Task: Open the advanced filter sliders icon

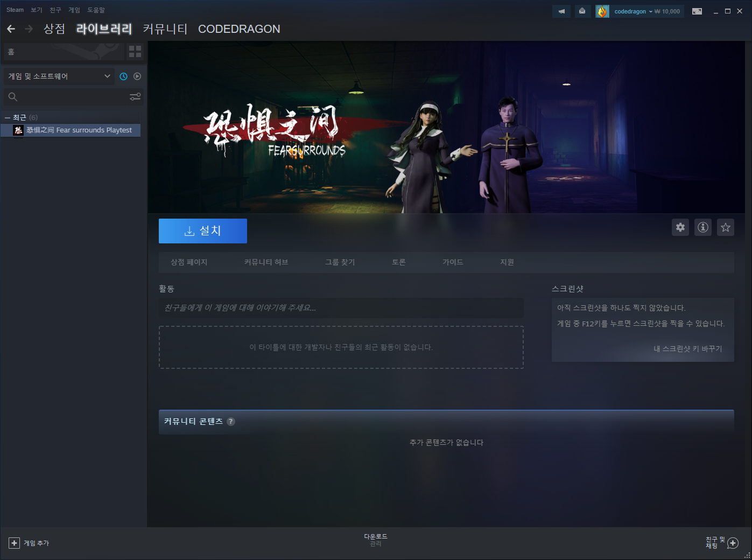Action: click(135, 97)
